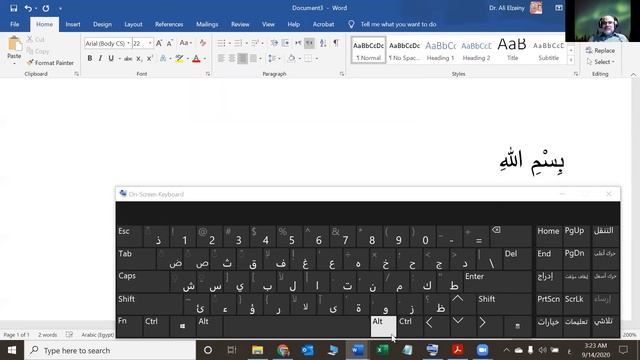The image size is (640, 360).
Task: Click the Windows taskbar search box
Action: pyautogui.click(x=110, y=350)
